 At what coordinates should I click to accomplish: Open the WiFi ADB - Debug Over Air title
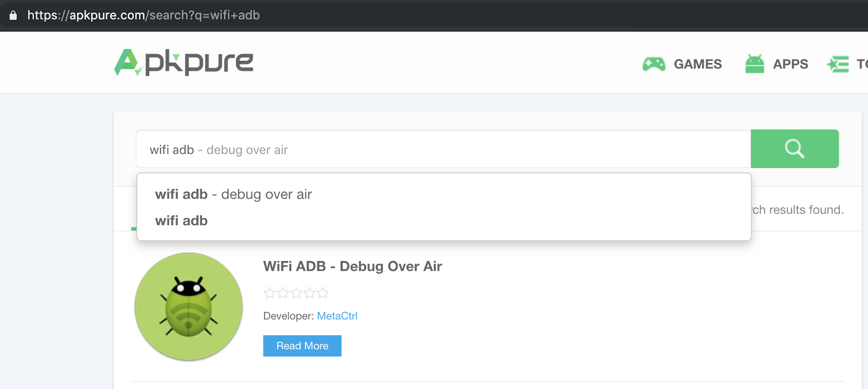pyautogui.click(x=353, y=266)
